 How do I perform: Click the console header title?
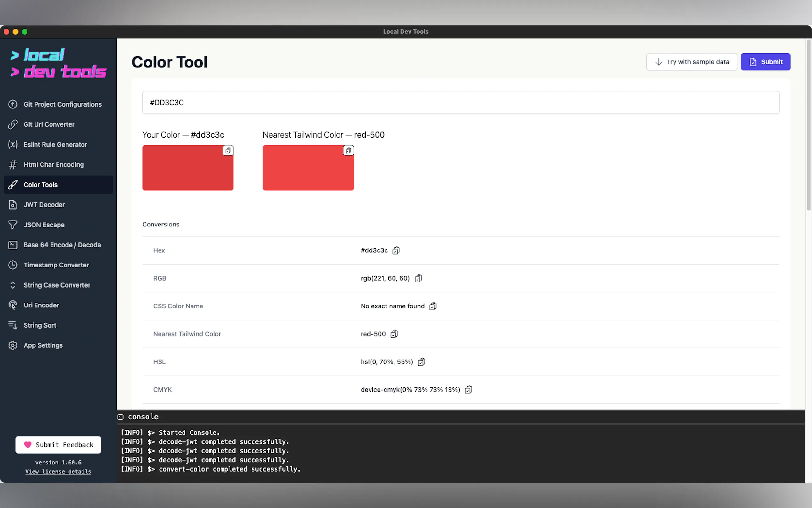click(143, 417)
